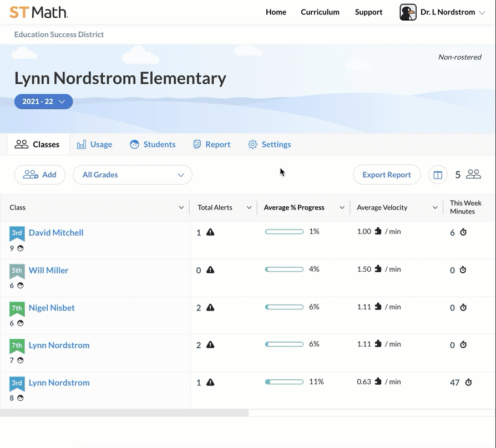496x448 pixels.
Task: Switch to the Students tab
Action: tap(153, 145)
